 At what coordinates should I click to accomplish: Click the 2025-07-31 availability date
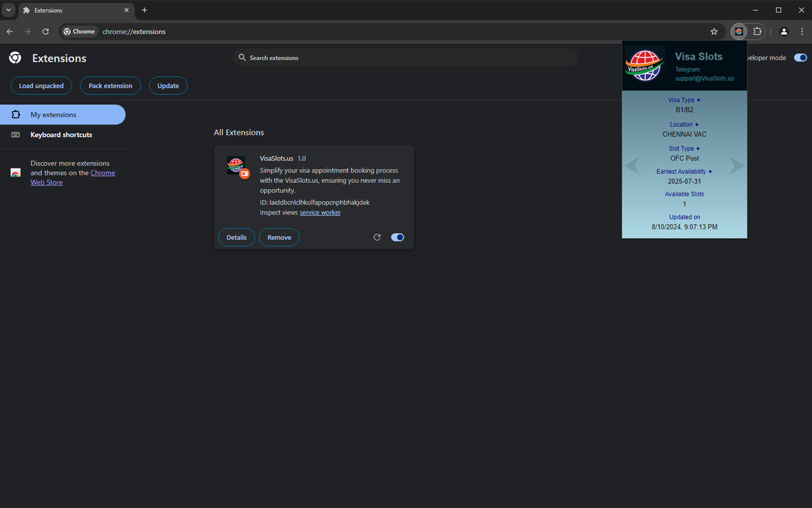[684, 182]
